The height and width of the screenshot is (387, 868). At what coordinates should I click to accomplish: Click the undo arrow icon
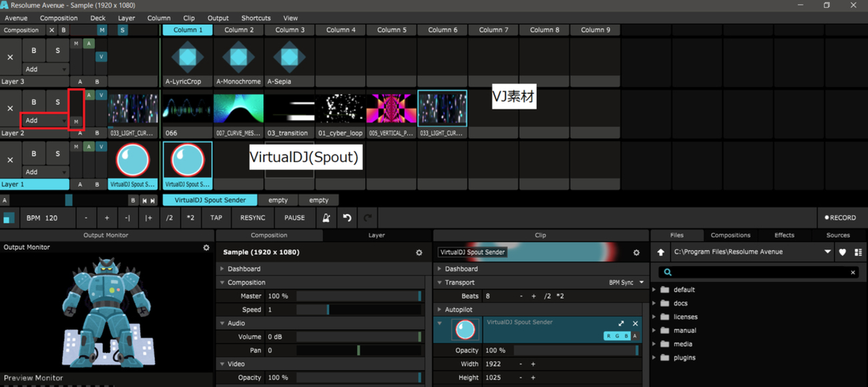click(x=347, y=218)
